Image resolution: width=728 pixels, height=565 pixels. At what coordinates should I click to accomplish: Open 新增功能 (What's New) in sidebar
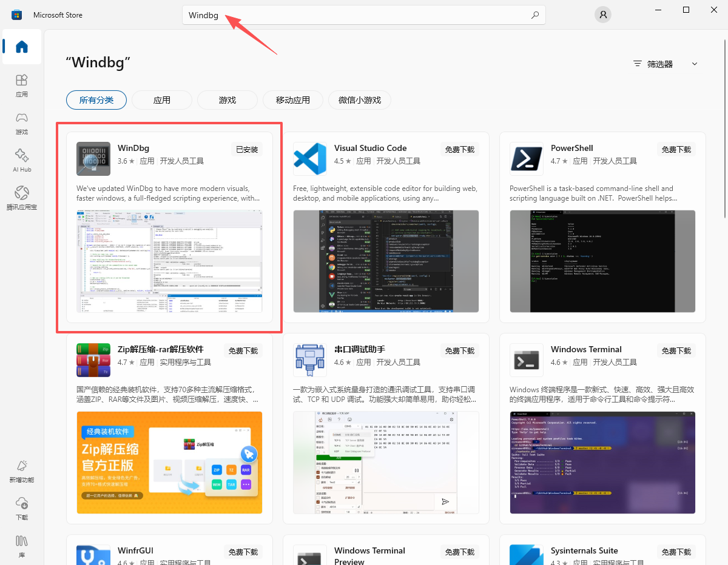tap(22, 471)
